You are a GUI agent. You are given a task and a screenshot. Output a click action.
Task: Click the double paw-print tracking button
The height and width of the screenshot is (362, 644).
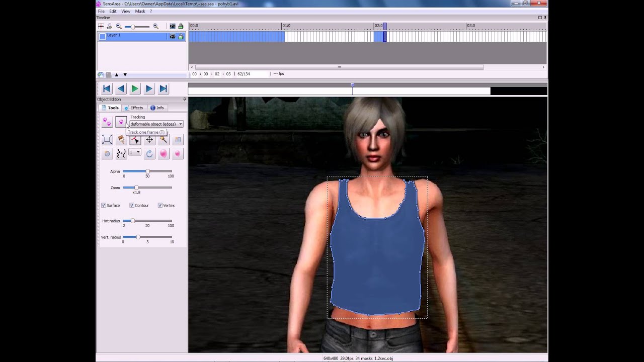coord(107,122)
